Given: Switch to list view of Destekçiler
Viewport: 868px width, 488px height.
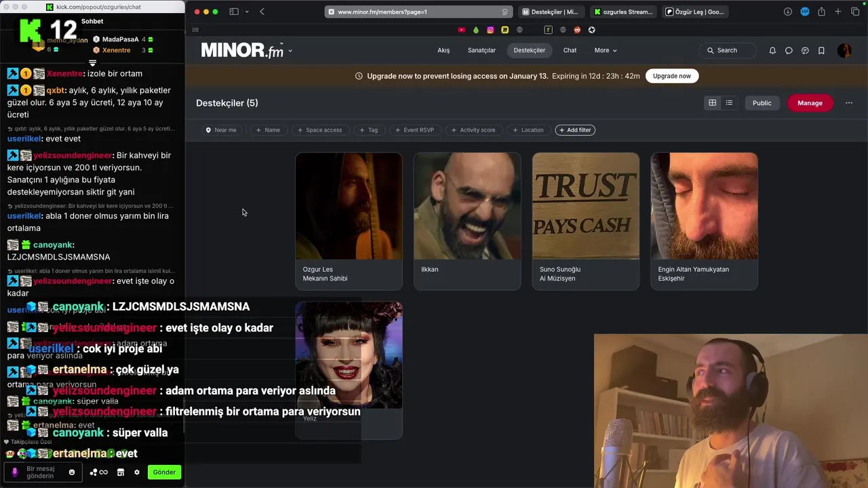Looking at the screenshot, I should click(729, 103).
